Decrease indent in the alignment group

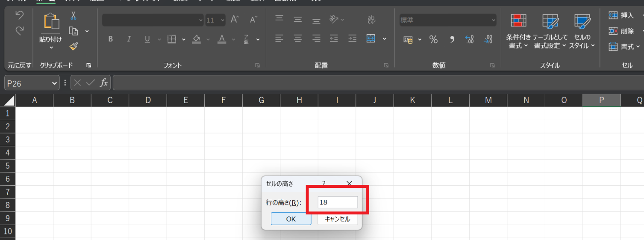[x=334, y=39]
